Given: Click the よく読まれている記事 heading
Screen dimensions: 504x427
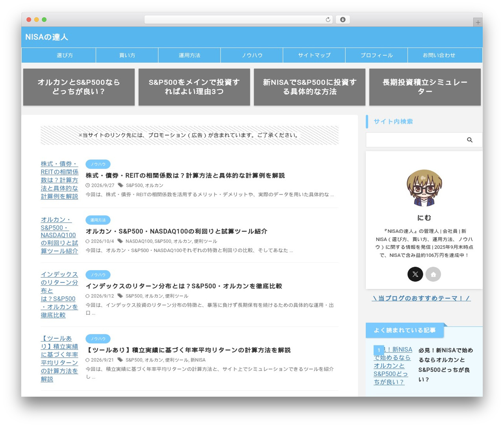Looking at the screenshot, I should 405,330.
